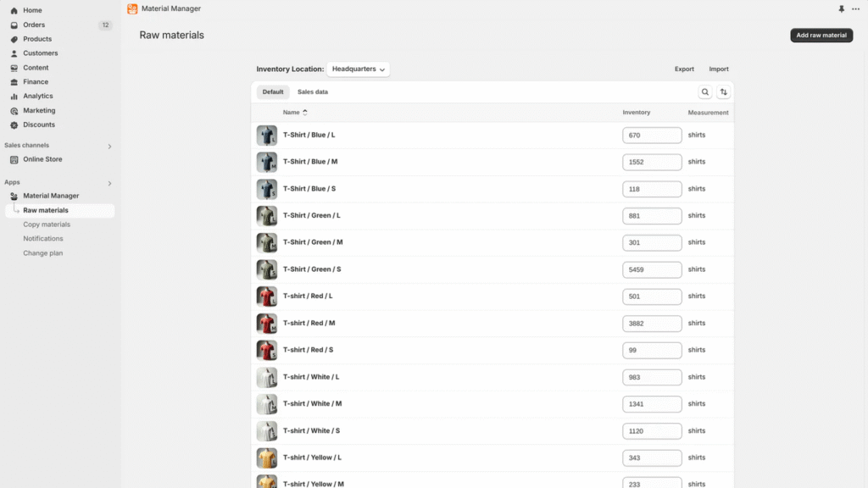Open Orders from the sidebar
The image size is (868, 488).
(x=34, y=25)
